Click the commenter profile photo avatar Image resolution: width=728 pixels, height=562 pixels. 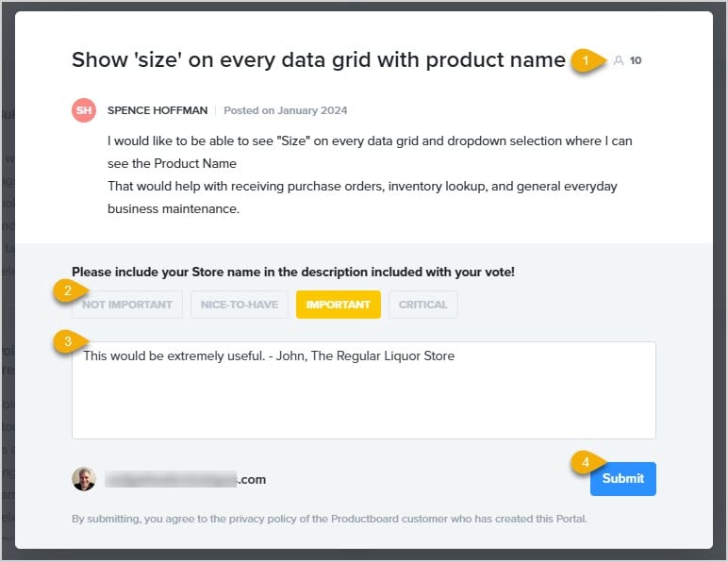(84, 479)
